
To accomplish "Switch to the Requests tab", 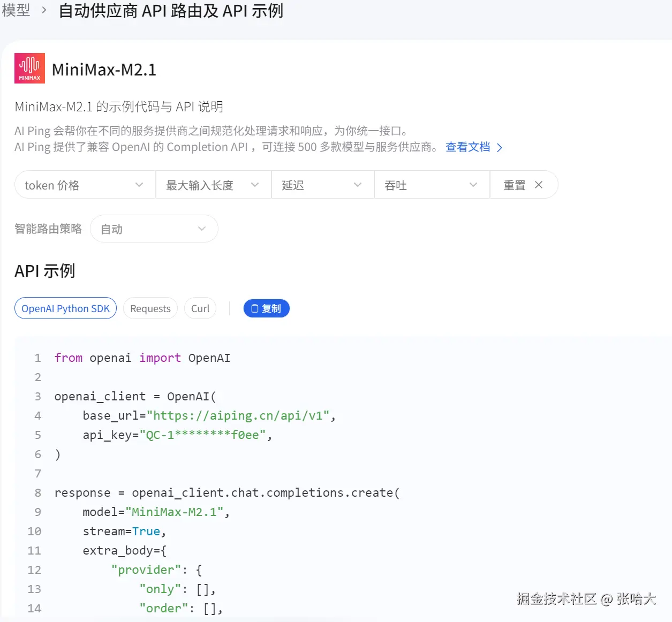I will (150, 308).
